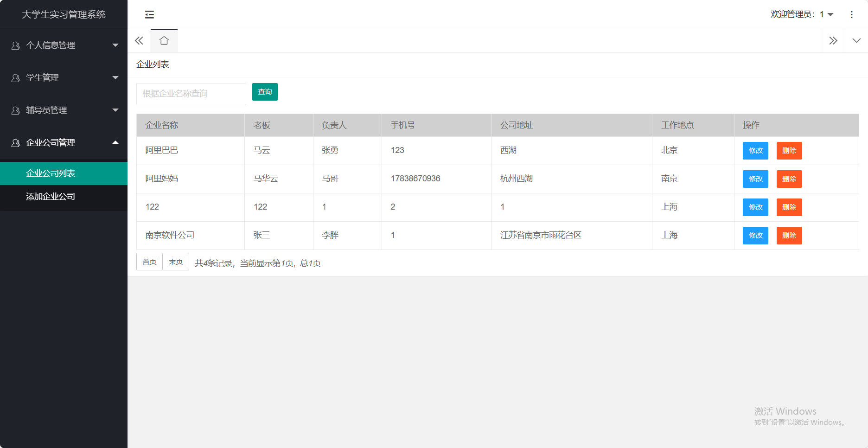Select 企业公司列表 submenu item
The width and height of the screenshot is (868, 448).
click(64, 173)
